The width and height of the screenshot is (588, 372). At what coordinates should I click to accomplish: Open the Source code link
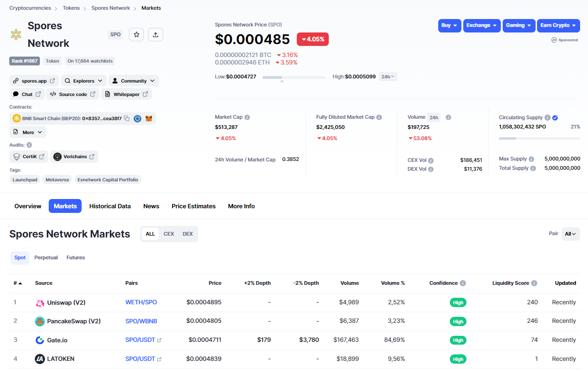coord(73,94)
